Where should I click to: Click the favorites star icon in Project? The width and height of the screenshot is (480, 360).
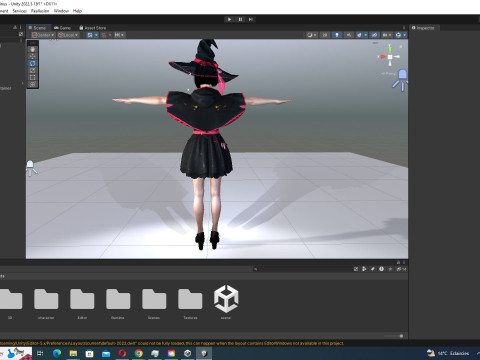coord(390,269)
